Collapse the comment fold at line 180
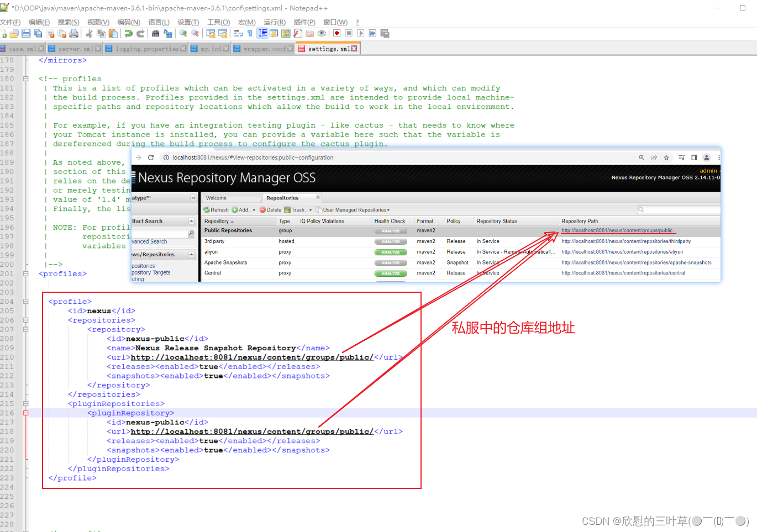 [x=25, y=79]
